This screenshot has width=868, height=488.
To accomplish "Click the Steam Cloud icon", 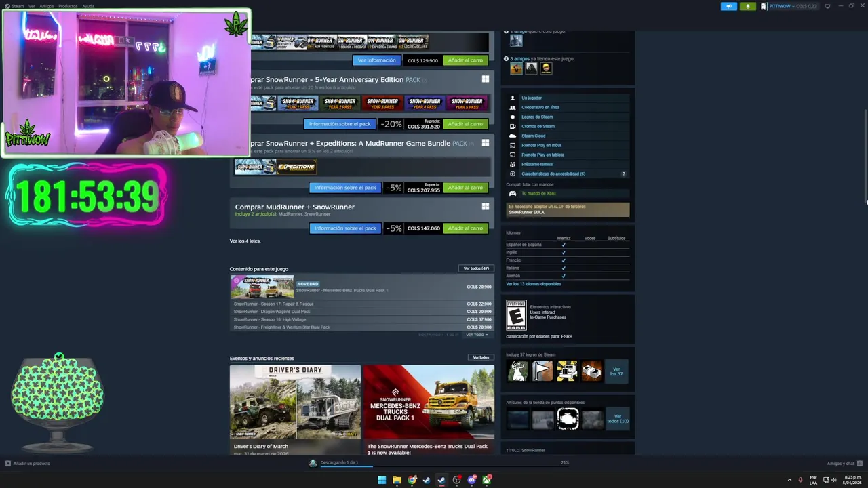I will click(x=513, y=136).
